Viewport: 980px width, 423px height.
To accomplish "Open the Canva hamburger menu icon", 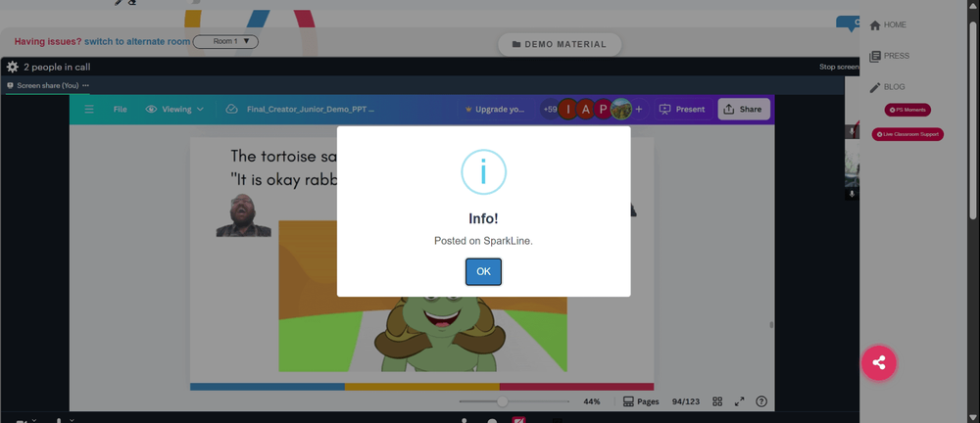I will pyautogui.click(x=89, y=110).
